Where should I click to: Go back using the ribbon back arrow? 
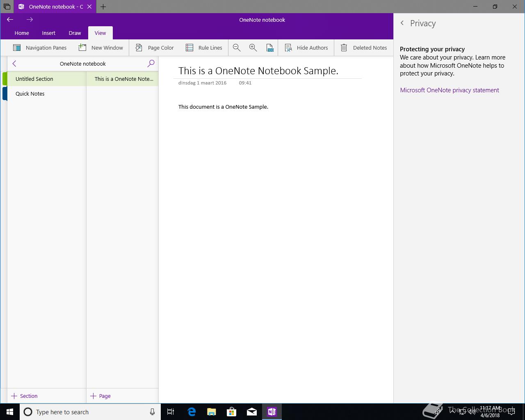click(x=10, y=19)
